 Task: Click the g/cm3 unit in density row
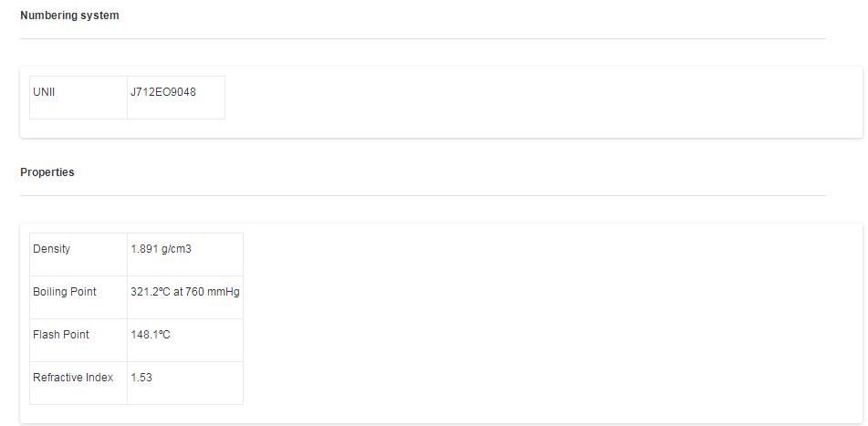click(176, 249)
